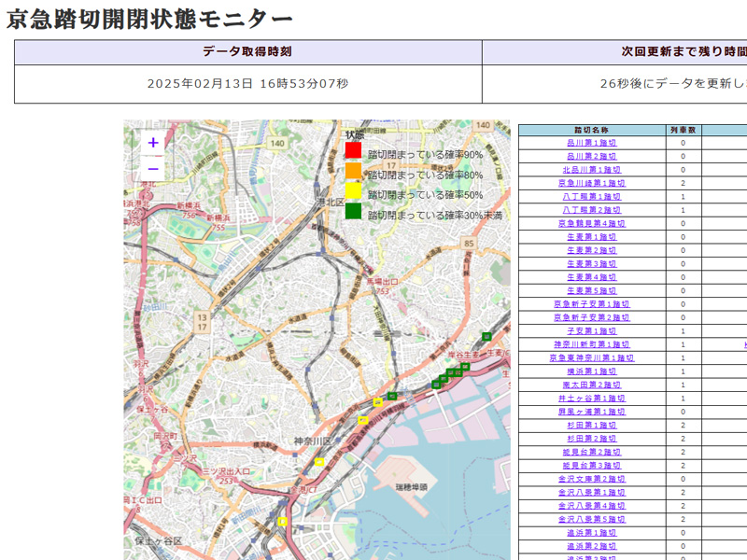Open the 八丁畷第1踏切 link
Viewport: 747px width, 560px height.
[x=592, y=197]
